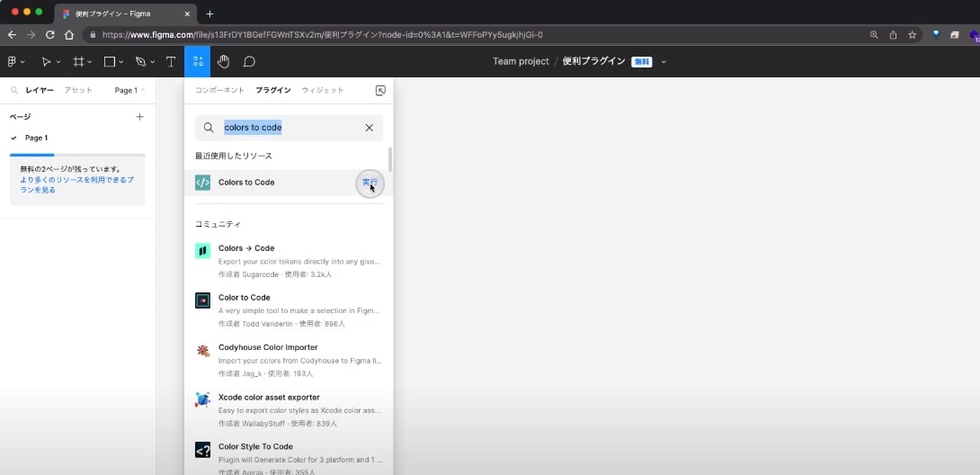Viewport: 980px width, 475px height.
Task: Run the Colors to Code plugin
Action: pyautogui.click(x=370, y=183)
